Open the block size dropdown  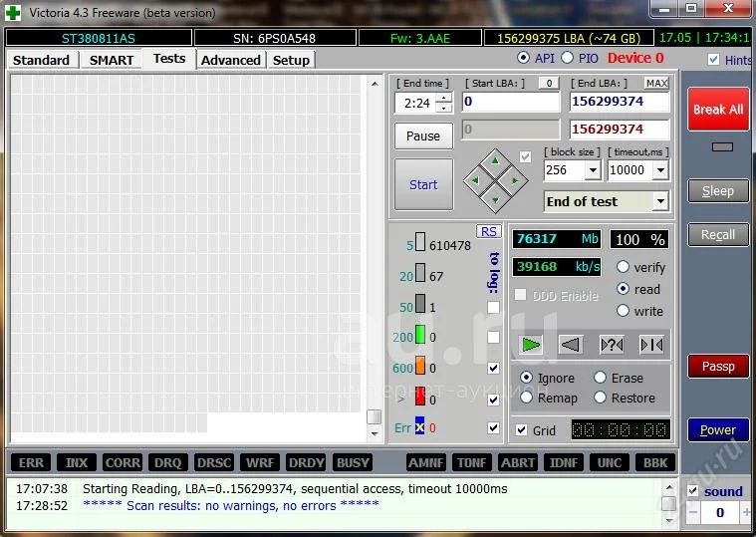point(593,170)
